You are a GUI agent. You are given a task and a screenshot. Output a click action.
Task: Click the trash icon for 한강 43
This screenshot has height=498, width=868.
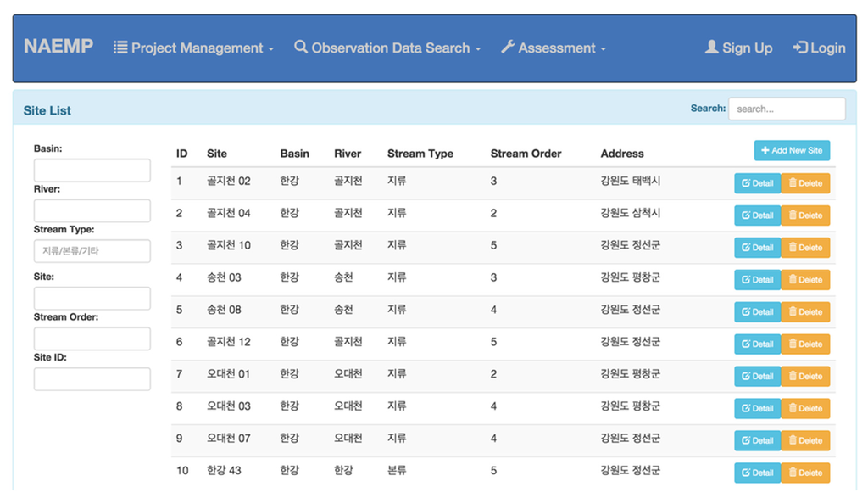[793, 473]
